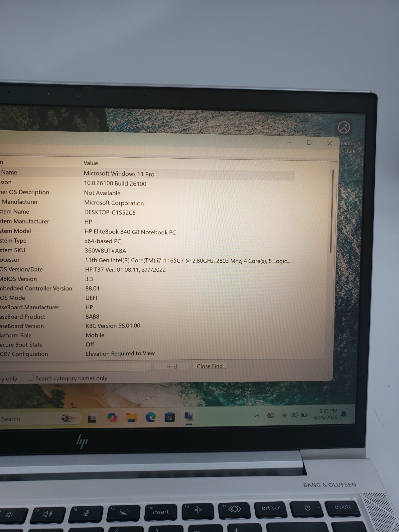Click the Find what text field

pos(75,366)
